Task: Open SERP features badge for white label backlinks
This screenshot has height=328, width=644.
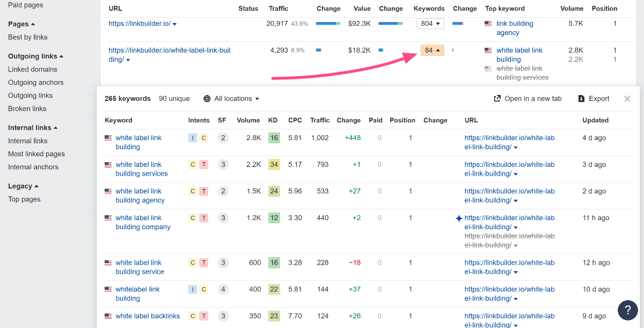Action: coord(223,316)
